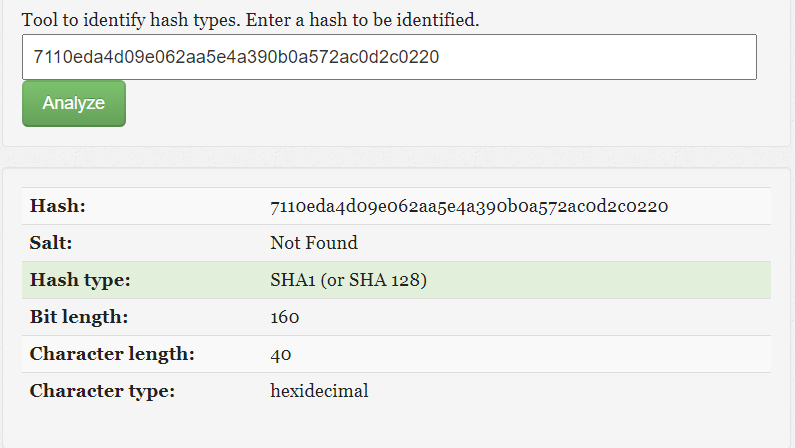Select the hash value in results table

pyautogui.click(x=469, y=206)
